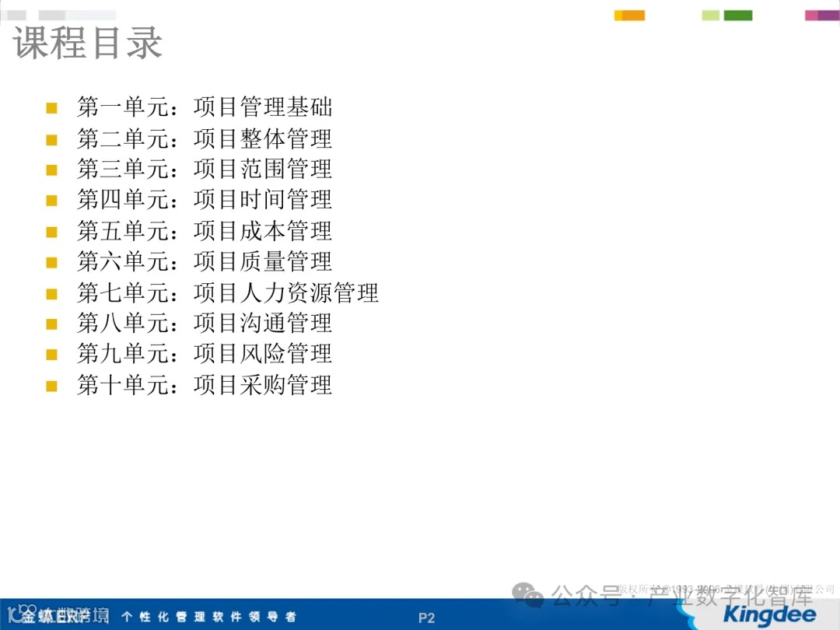Screen dimensions: 840x630
Task: Select the line 第九单元：项目风险管理
Action: coord(205,354)
